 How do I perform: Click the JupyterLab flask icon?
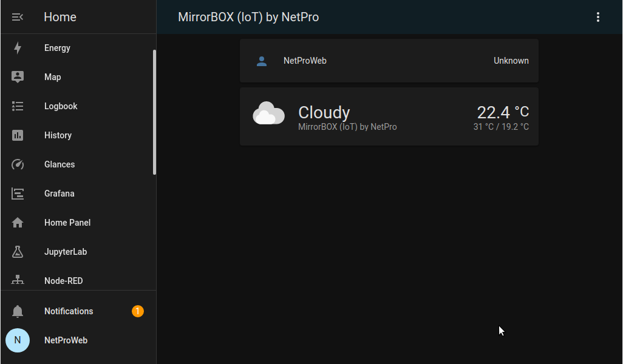click(18, 252)
